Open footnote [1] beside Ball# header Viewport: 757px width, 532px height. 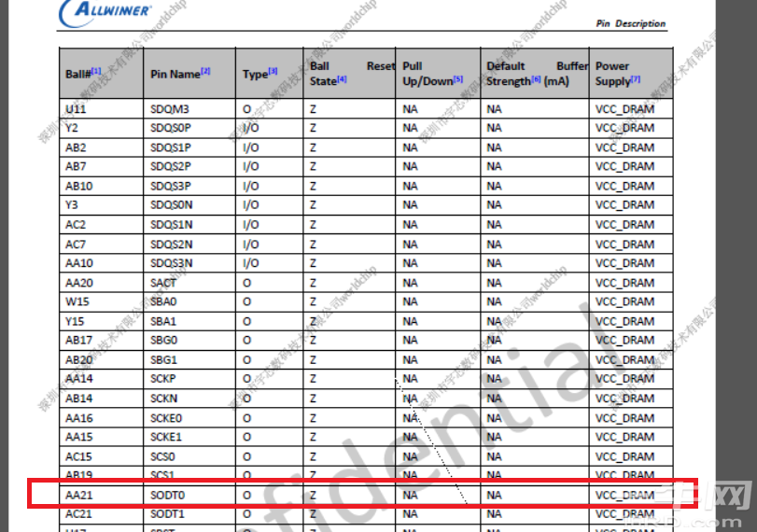pyautogui.click(x=96, y=72)
